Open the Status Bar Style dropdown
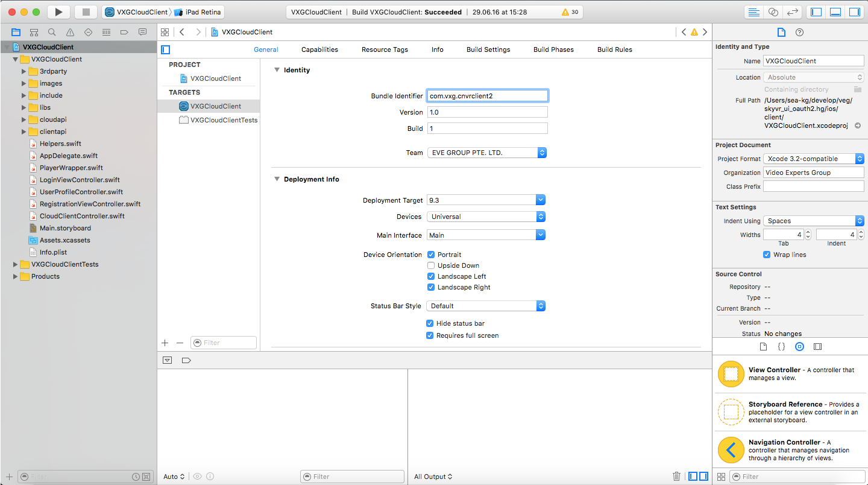The width and height of the screenshot is (868, 485). coord(486,306)
